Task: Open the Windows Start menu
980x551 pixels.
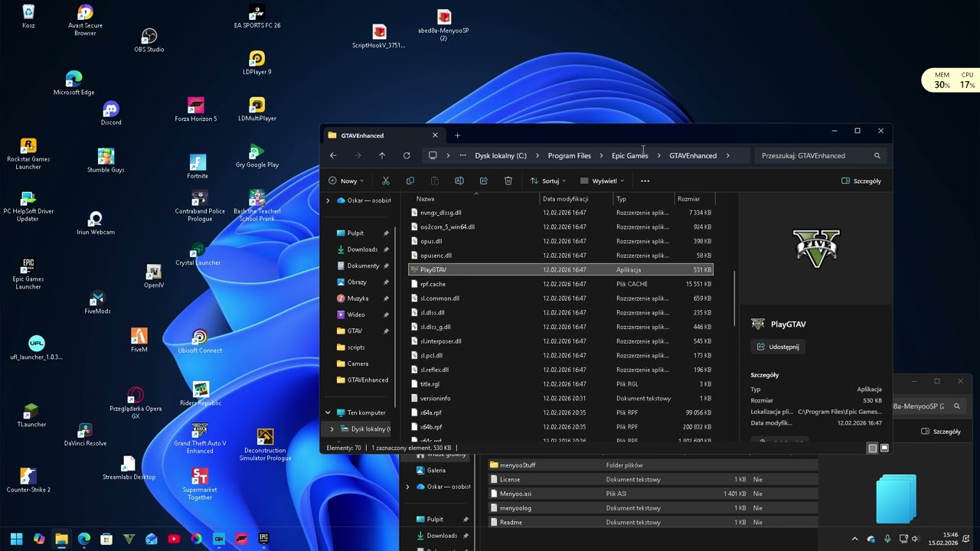Action: click(16, 539)
